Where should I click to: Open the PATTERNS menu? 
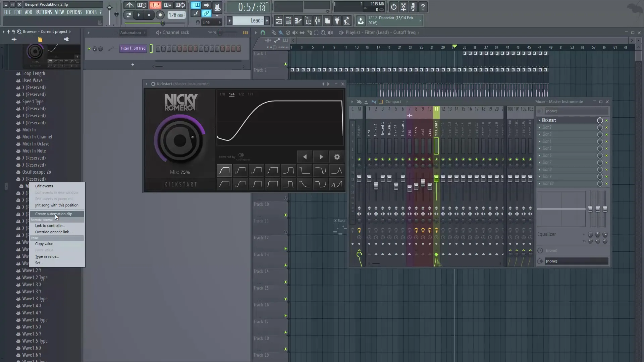(44, 12)
